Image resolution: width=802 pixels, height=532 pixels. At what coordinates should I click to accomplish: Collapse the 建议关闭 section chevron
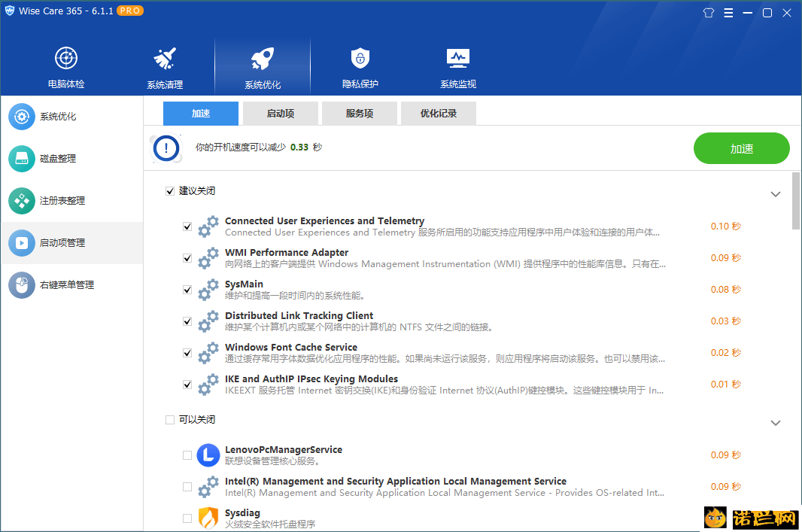point(776,194)
